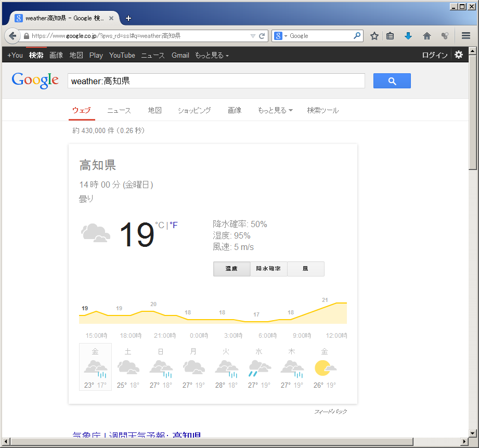Viewport: 479px width, 448px height.
Task: Open the bookmarks list icon
Action: coord(390,36)
